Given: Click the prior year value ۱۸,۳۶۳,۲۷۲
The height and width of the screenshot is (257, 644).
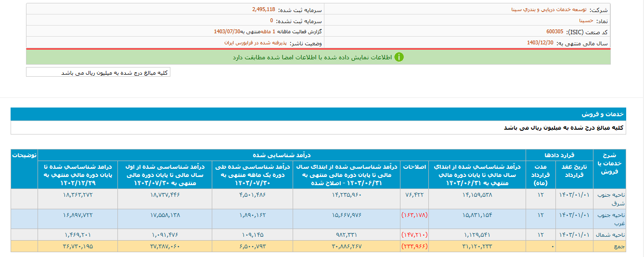Looking at the screenshot, I should (x=77, y=195).
